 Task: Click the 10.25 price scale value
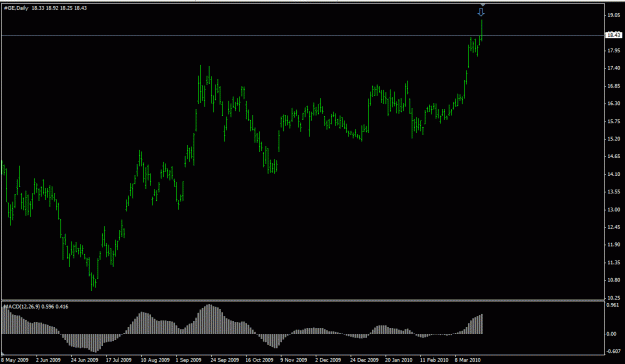[614, 298]
